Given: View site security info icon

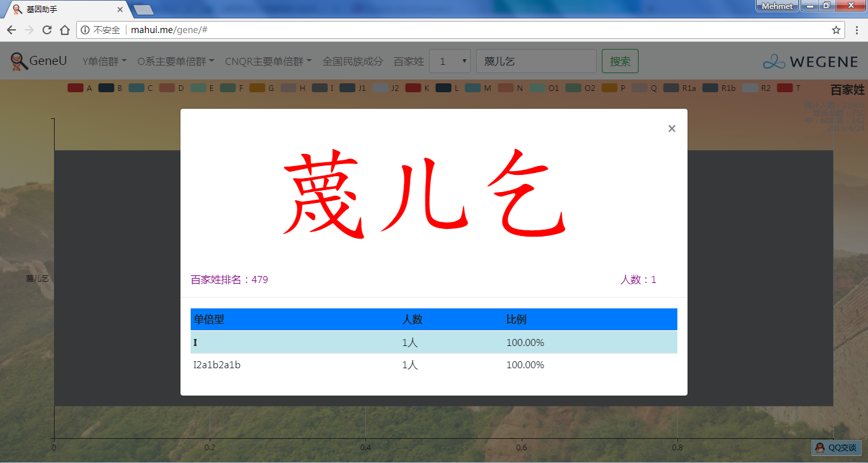Looking at the screenshot, I should point(85,30).
